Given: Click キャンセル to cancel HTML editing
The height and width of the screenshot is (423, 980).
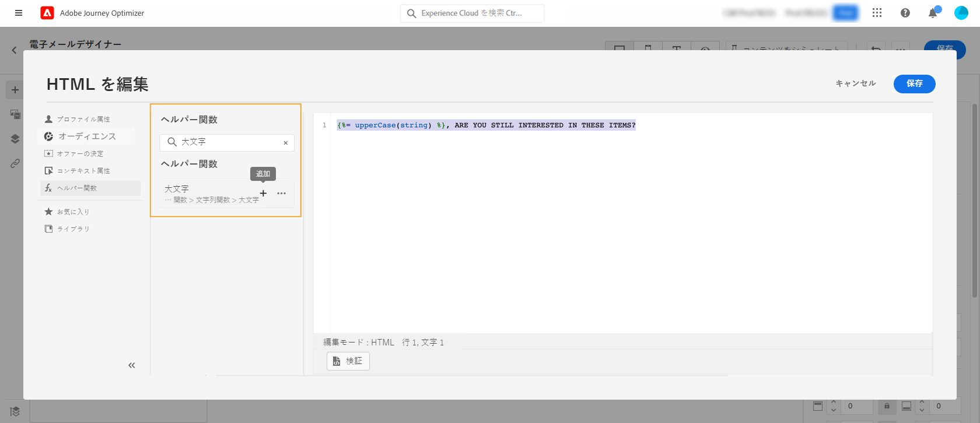Looking at the screenshot, I should click(x=856, y=83).
